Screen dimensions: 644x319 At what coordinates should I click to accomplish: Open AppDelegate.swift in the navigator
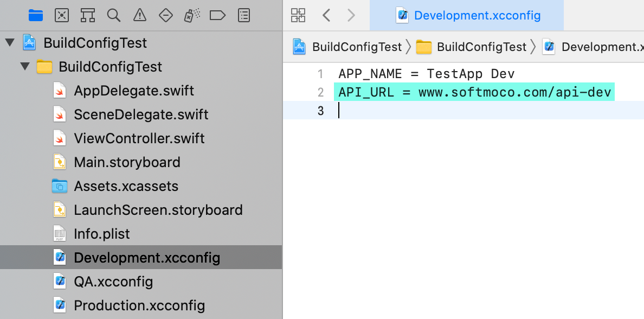coord(133,91)
